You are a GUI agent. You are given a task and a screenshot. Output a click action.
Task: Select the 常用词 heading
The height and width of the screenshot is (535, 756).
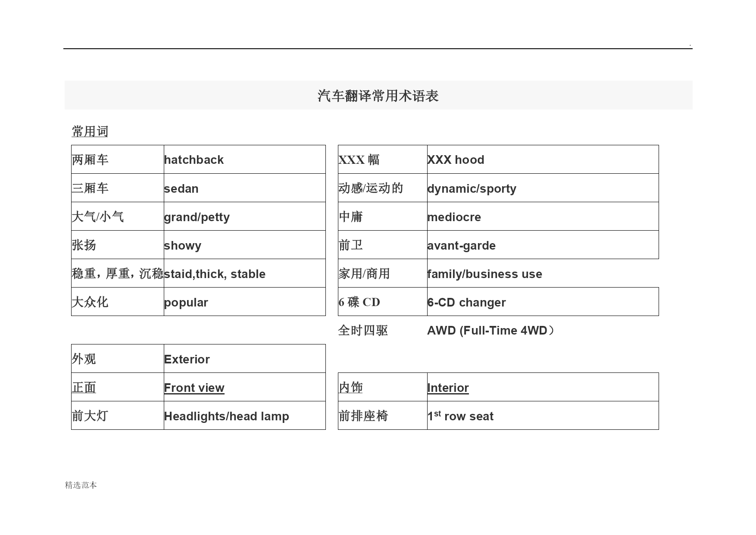click(90, 131)
